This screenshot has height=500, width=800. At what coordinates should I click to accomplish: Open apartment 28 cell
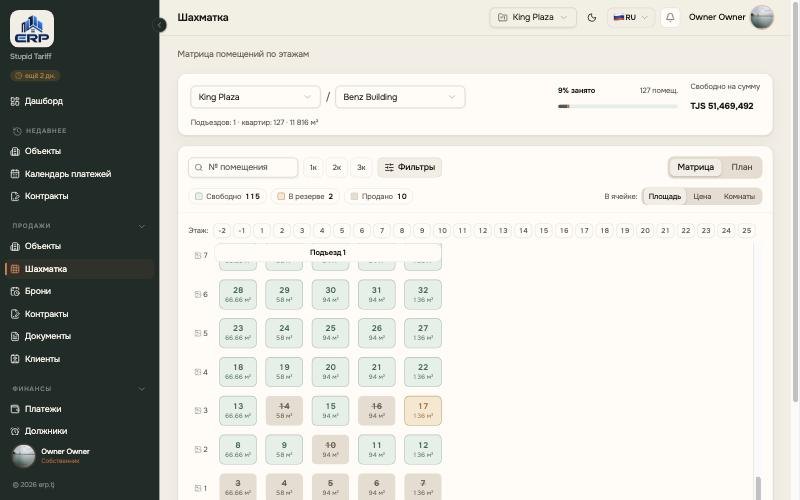tap(238, 294)
